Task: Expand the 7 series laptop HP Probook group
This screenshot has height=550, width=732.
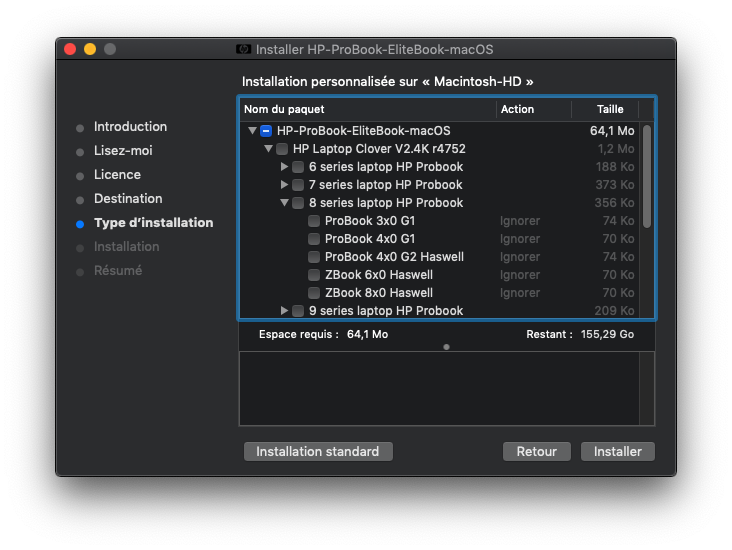Action: coord(284,184)
